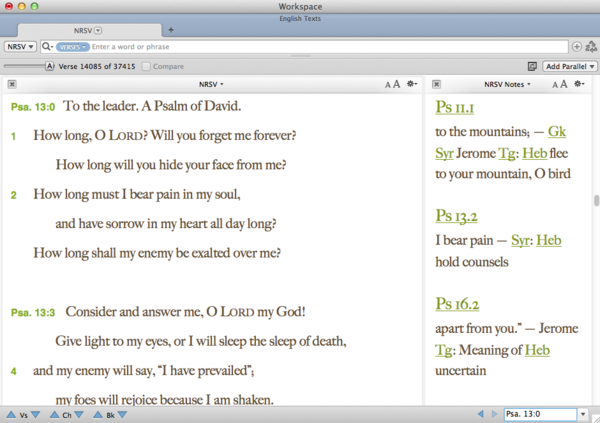Open the new window pane icon
The width and height of the screenshot is (600, 423).
coord(532,67)
